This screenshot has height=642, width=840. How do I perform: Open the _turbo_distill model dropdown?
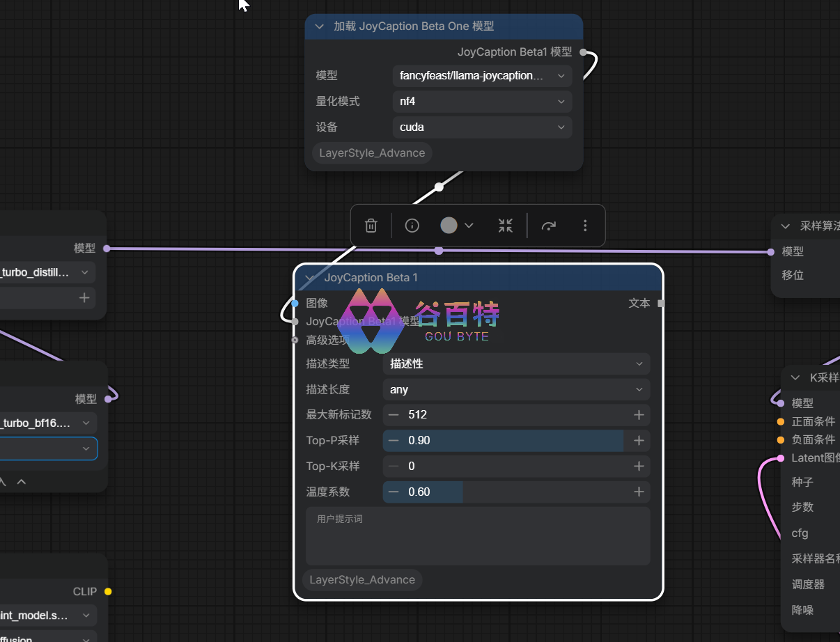click(x=47, y=272)
